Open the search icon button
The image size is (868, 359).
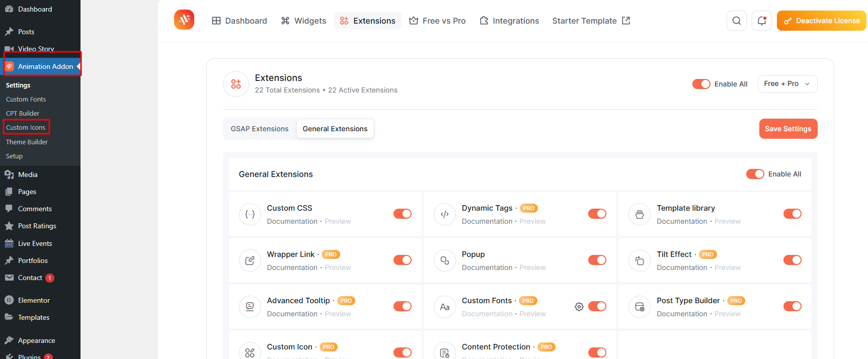click(x=737, y=21)
